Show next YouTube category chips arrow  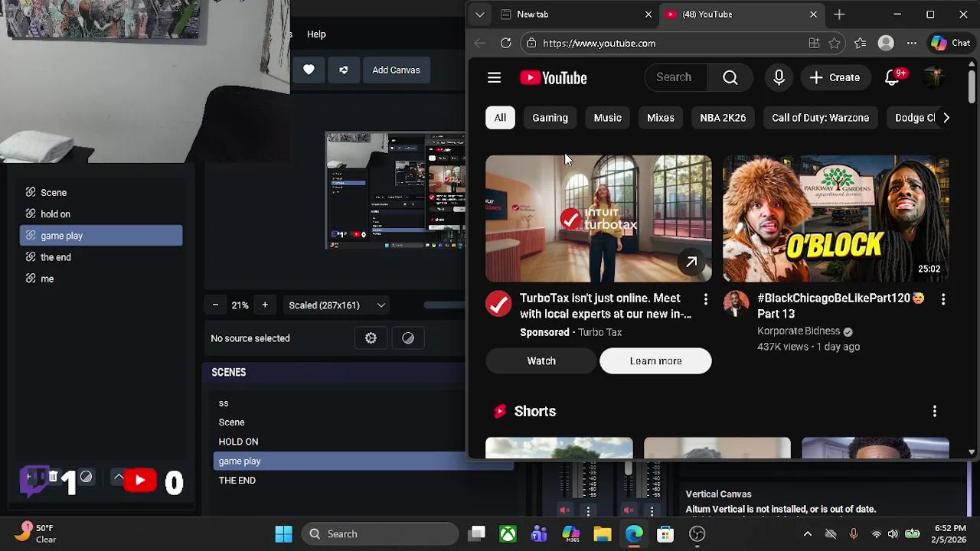click(946, 118)
